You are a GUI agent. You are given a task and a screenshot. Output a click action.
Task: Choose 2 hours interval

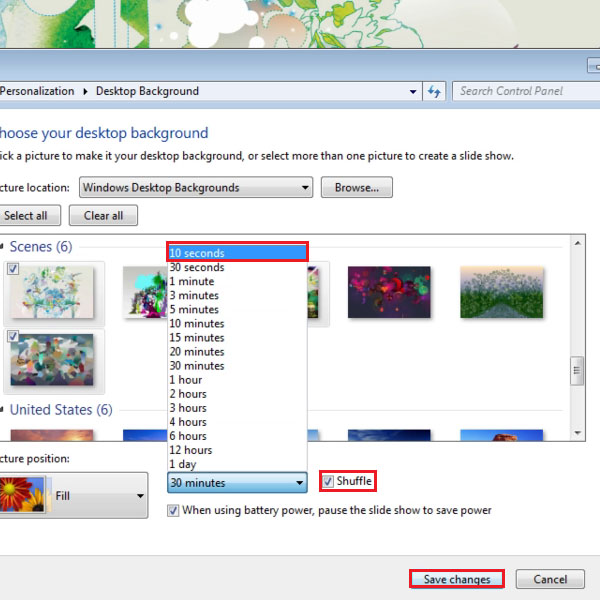tap(237, 394)
